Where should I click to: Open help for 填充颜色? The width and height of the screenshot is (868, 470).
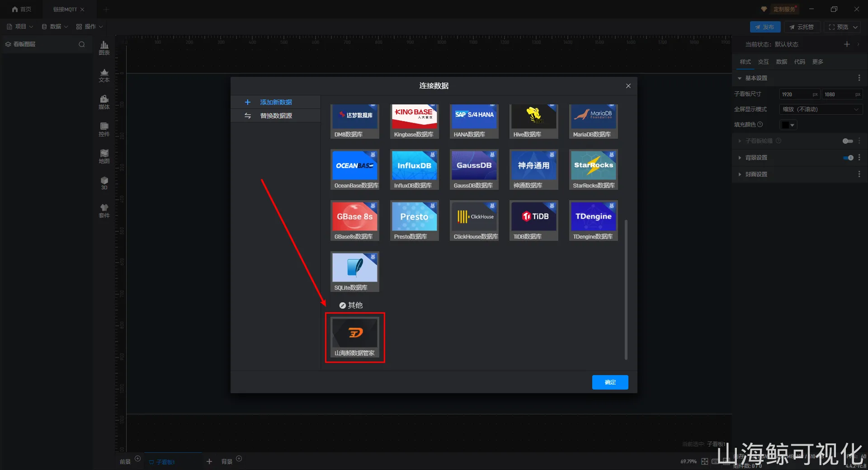click(760, 125)
